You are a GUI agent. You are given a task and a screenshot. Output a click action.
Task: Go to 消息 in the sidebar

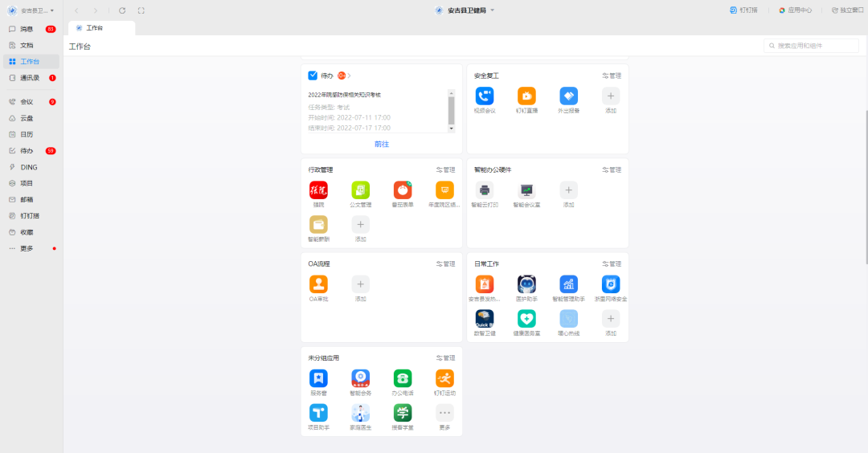click(27, 29)
